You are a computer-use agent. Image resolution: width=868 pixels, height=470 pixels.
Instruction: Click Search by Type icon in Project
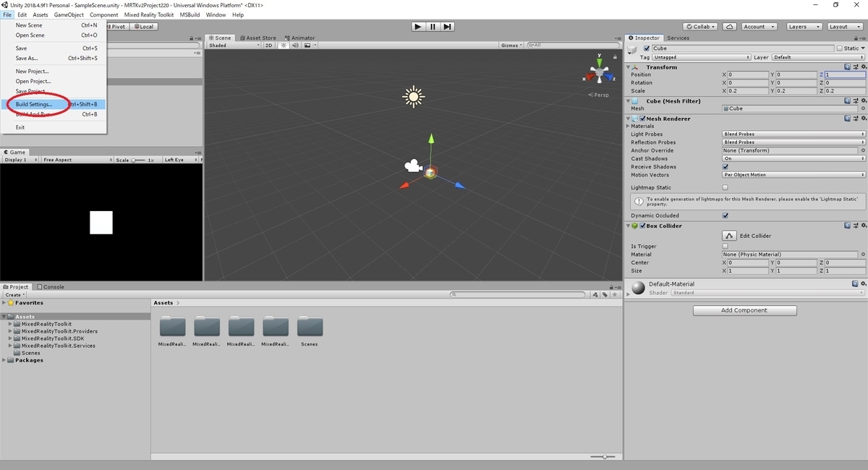[x=596, y=295]
